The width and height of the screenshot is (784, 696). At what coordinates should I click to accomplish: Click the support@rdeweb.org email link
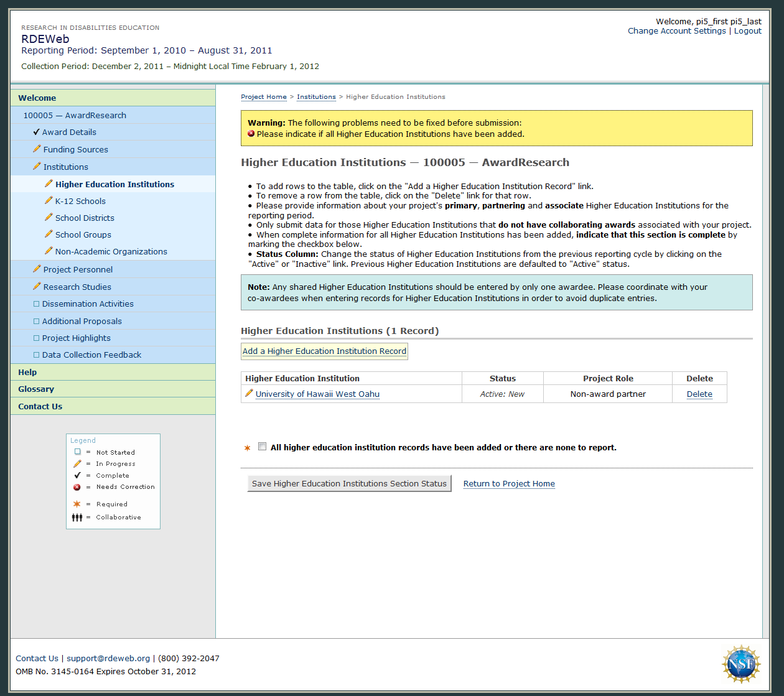coord(108,658)
